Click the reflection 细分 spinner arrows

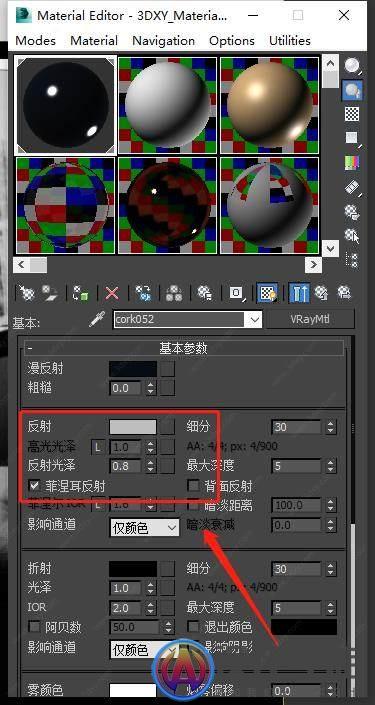[x=331, y=427]
